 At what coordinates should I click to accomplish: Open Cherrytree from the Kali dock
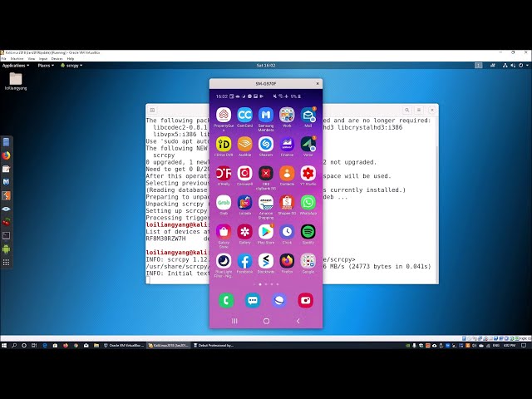[x=6, y=222]
